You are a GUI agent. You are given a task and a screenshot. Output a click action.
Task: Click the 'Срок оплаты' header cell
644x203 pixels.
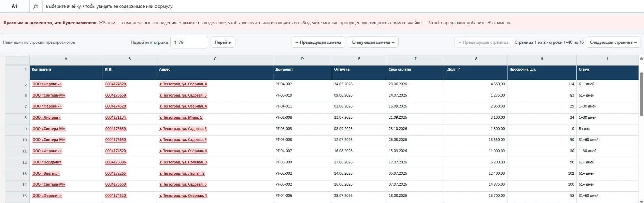(x=415, y=72)
